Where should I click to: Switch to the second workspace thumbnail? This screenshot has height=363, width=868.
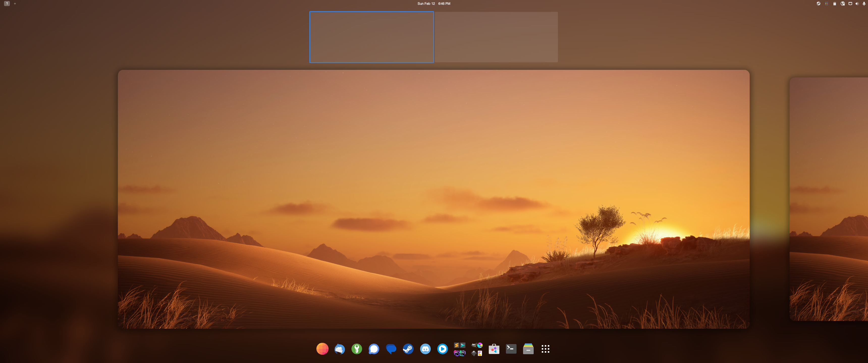pos(496,37)
